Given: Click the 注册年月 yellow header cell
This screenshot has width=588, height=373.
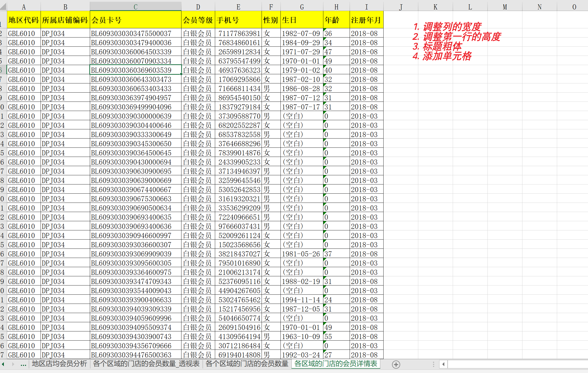Looking at the screenshot, I should 366,20.
